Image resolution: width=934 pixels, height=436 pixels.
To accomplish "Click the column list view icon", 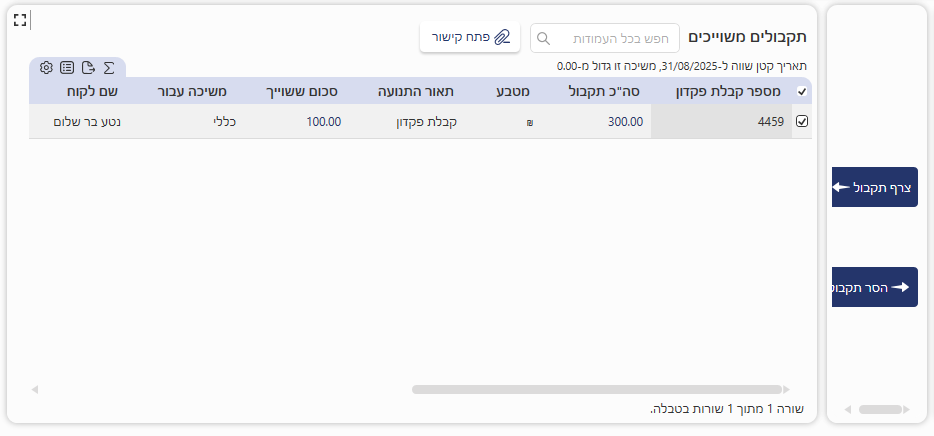I will pyautogui.click(x=67, y=68).
